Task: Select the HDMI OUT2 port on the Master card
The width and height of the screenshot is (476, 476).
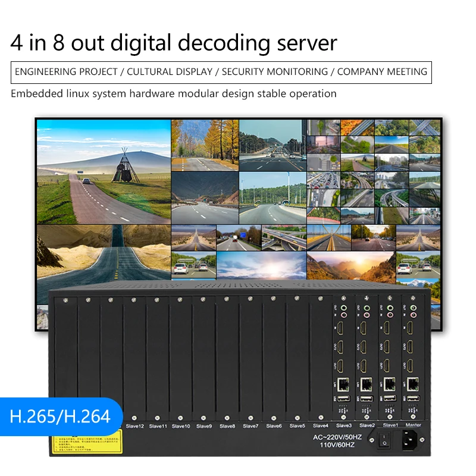Action: pos(410,347)
